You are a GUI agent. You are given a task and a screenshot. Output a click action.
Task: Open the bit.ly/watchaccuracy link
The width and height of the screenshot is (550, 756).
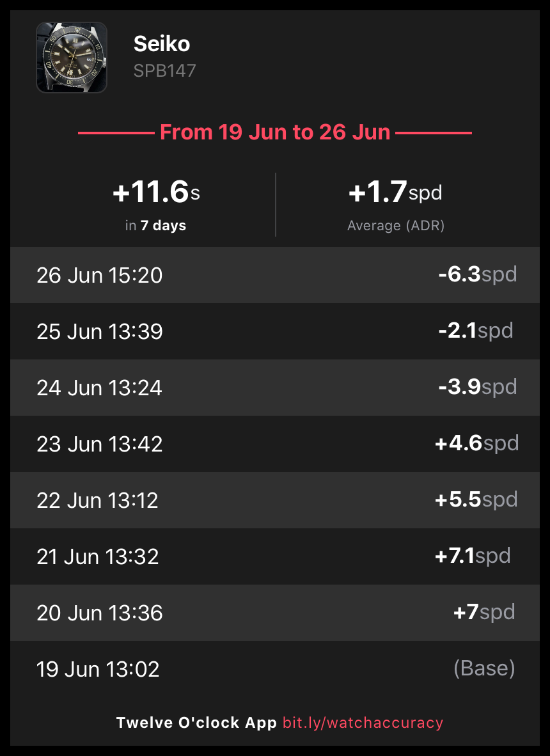pyautogui.click(x=363, y=723)
